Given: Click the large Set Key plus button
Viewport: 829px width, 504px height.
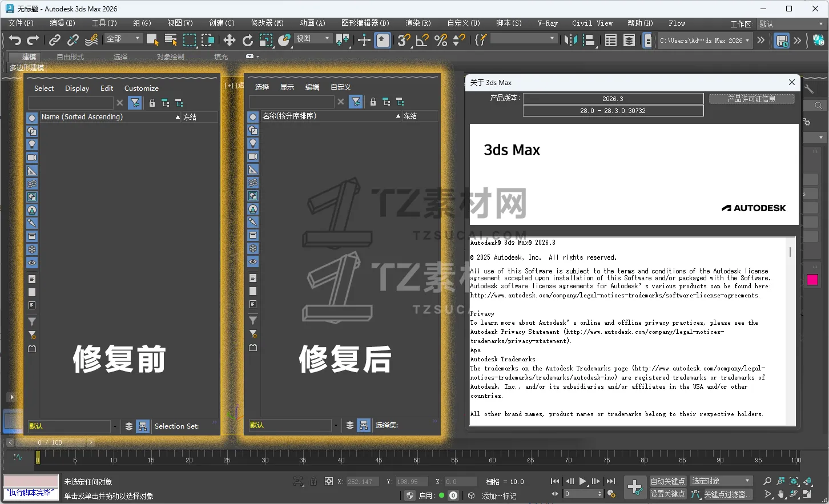Looking at the screenshot, I should click(x=635, y=487).
